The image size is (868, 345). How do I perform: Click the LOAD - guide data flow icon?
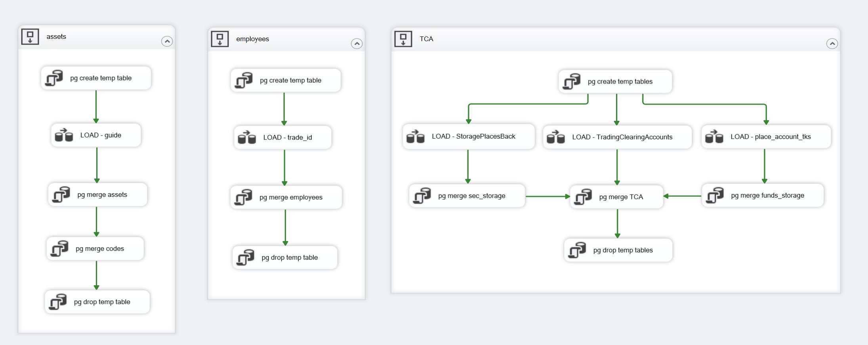64,135
